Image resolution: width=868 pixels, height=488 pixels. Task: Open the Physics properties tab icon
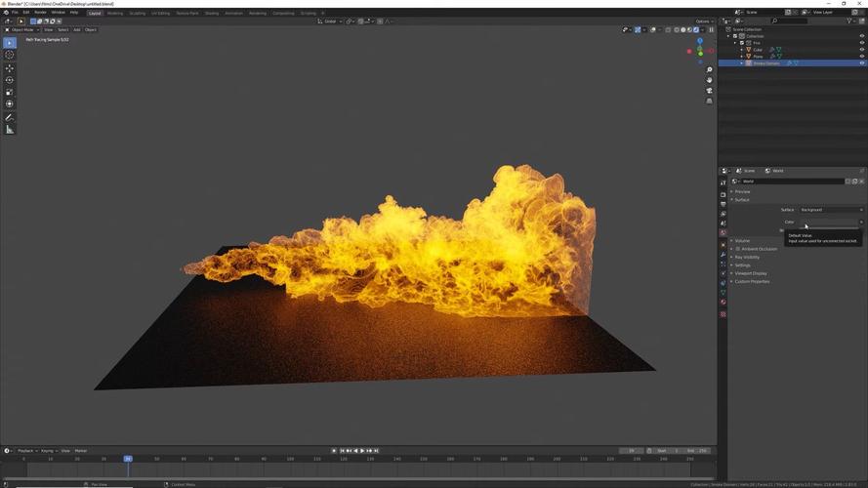723,273
